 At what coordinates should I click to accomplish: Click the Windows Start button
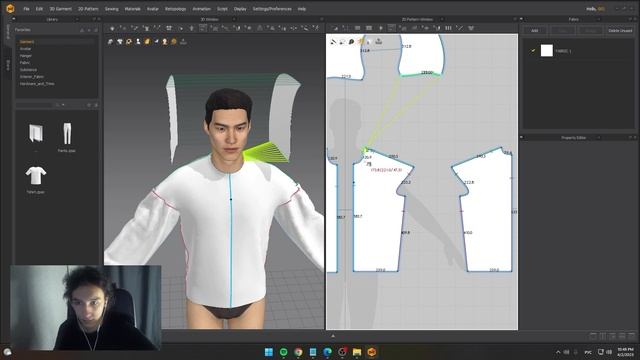click(269, 352)
